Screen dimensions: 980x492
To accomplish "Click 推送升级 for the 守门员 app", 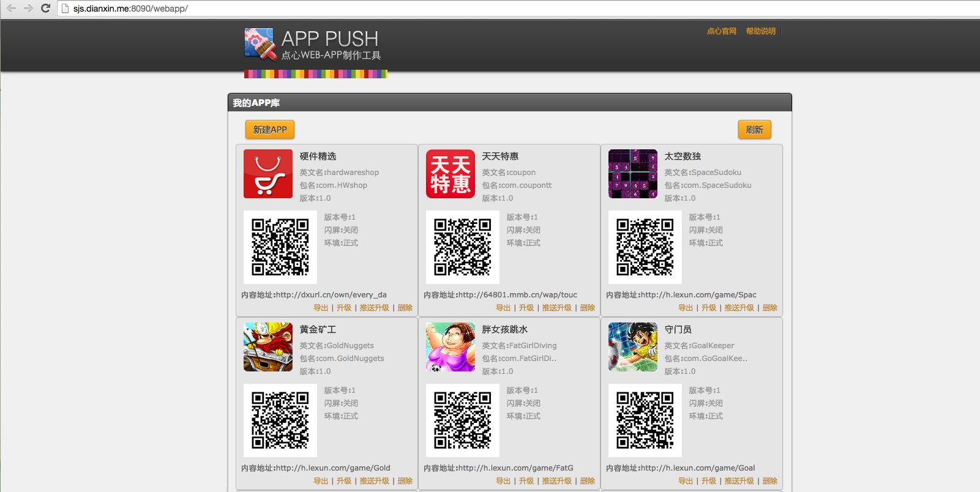I will click(x=739, y=481).
